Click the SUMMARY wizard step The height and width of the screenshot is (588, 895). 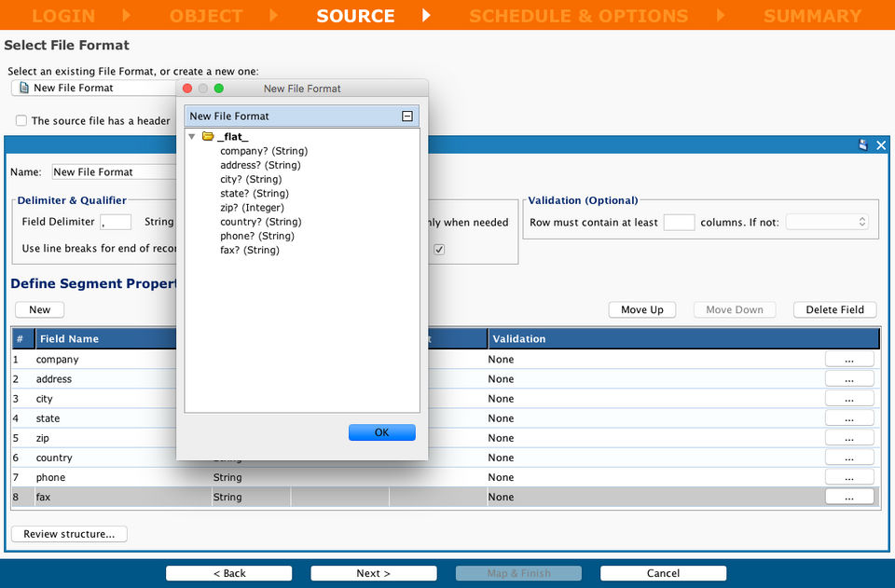(x=813, y=16)
